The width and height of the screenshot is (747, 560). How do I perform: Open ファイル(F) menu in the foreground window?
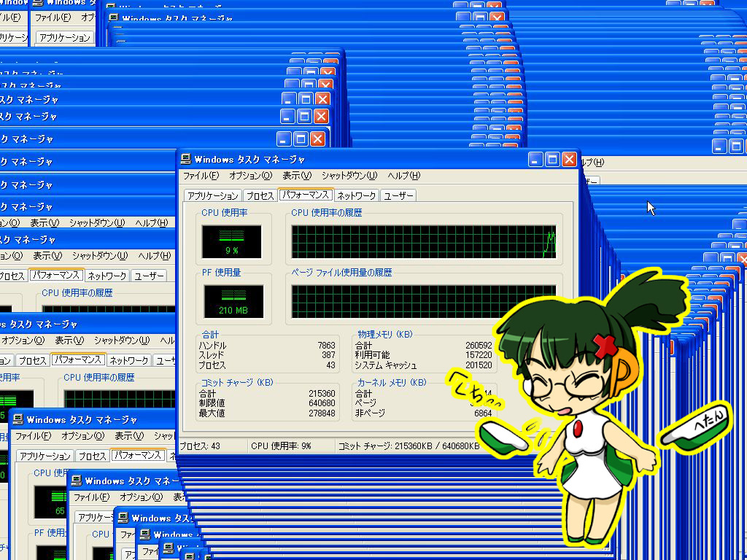coord(201,176)
